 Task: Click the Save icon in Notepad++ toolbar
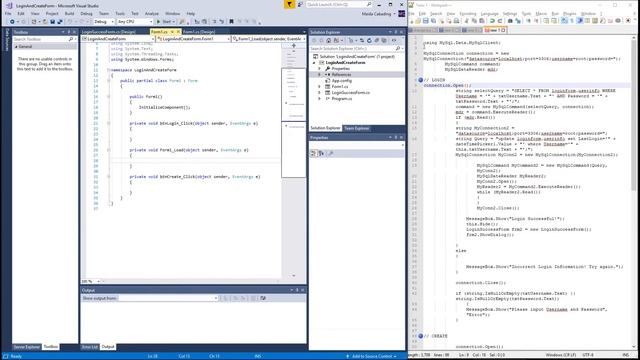426,21
